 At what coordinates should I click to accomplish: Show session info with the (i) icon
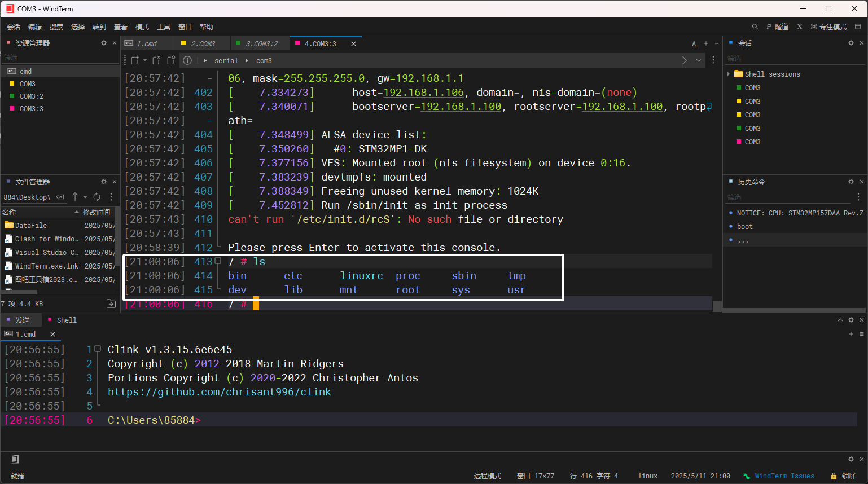click(187, 60)
